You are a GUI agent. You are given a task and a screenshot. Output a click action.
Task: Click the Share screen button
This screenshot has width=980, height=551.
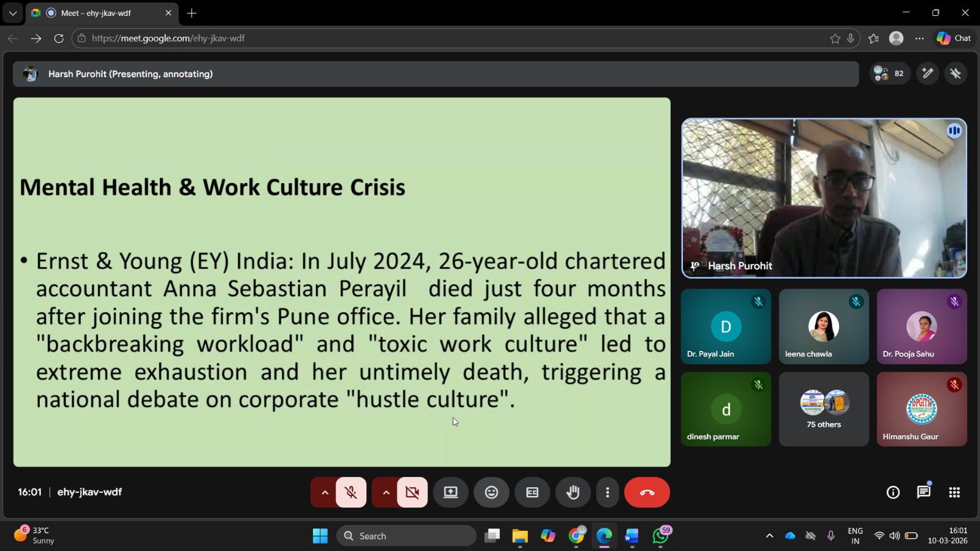(451, 492)
